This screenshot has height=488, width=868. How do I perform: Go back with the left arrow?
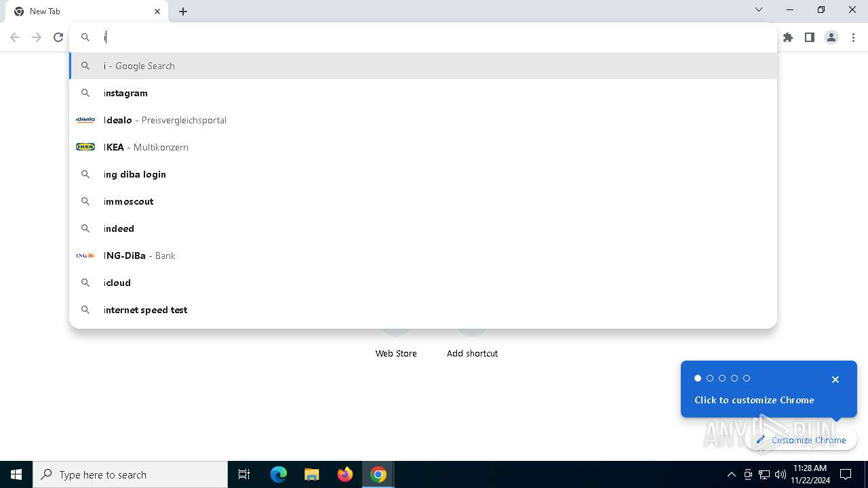point(15,37)
